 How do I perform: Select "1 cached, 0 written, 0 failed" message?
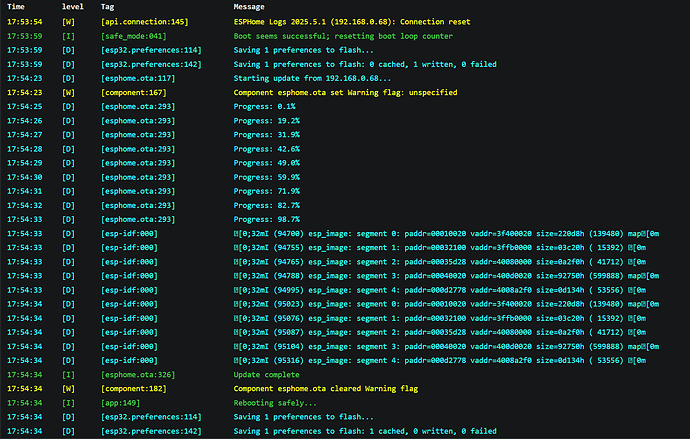(x=365, y=431)
